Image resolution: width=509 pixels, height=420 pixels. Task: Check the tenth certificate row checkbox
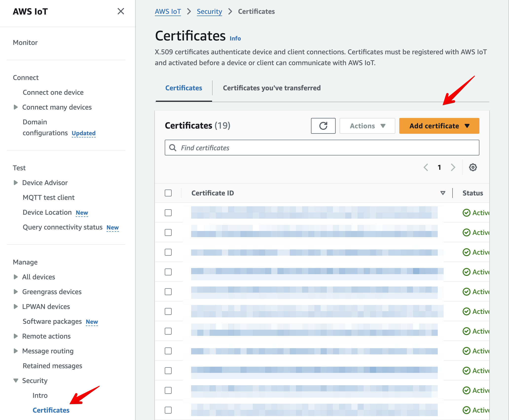click(168, 390)
